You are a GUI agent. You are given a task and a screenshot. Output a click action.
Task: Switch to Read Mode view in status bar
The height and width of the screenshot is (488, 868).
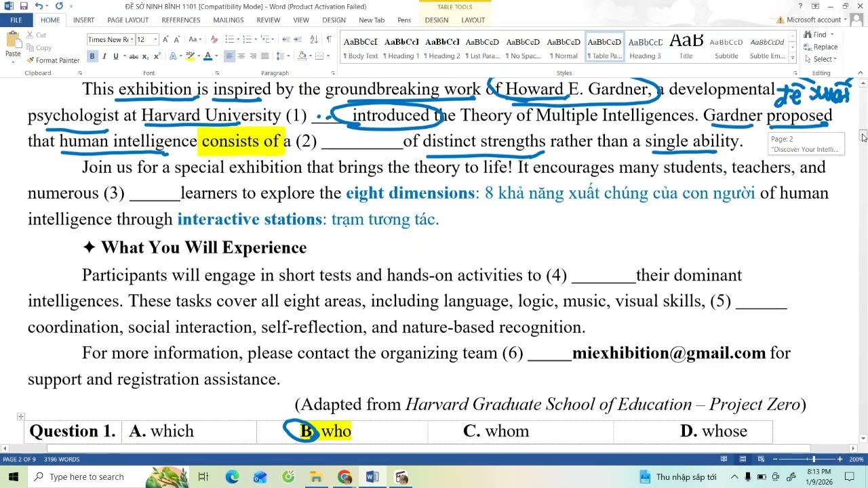[x=724, y=459]
